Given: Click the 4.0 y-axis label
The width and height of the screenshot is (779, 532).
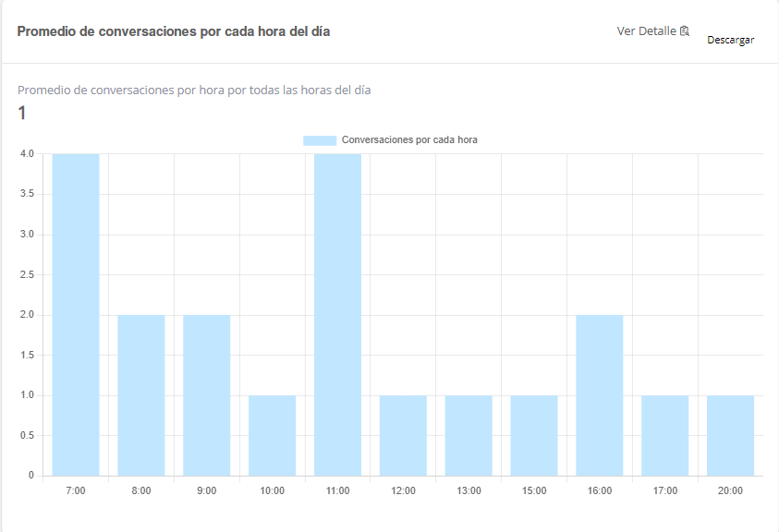Looking at the screenshot, I should coord(26,154).
